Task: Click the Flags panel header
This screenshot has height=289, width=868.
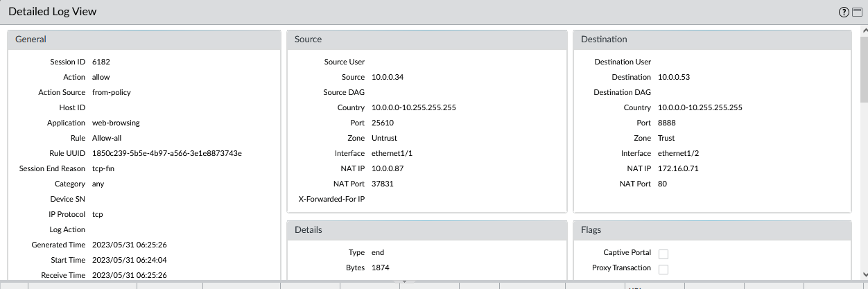Action: pyautogui.click(x=712, y=230)
